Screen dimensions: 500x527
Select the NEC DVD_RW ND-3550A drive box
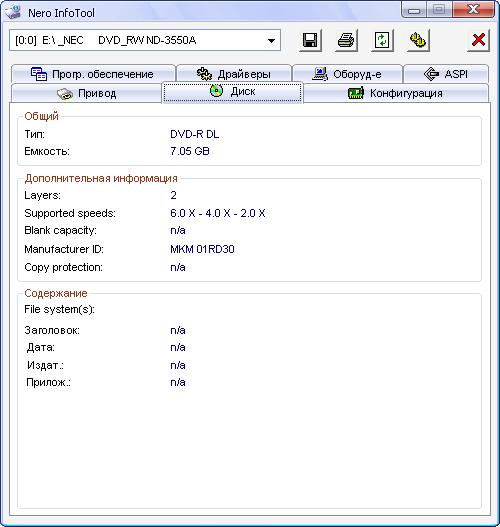pos(145,41)
